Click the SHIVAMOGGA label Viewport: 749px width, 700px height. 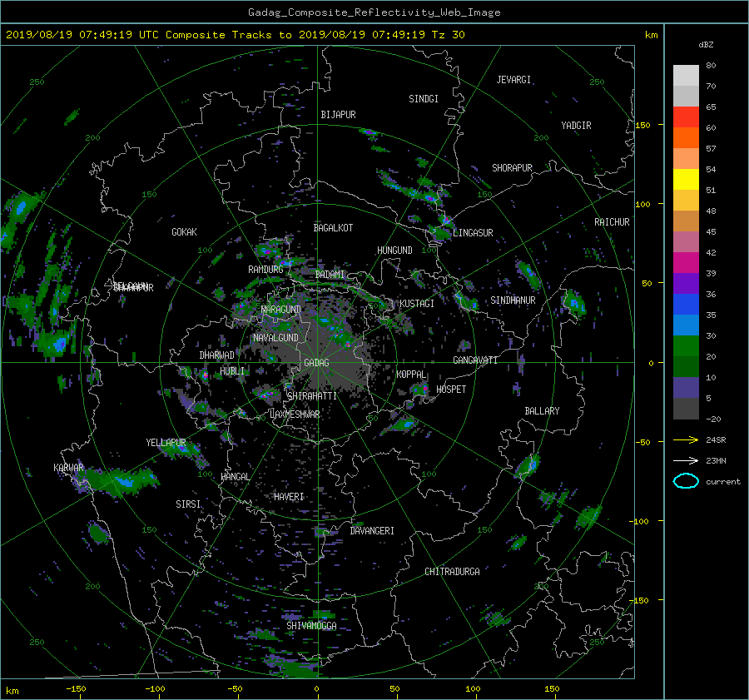[x=311, y=626]
